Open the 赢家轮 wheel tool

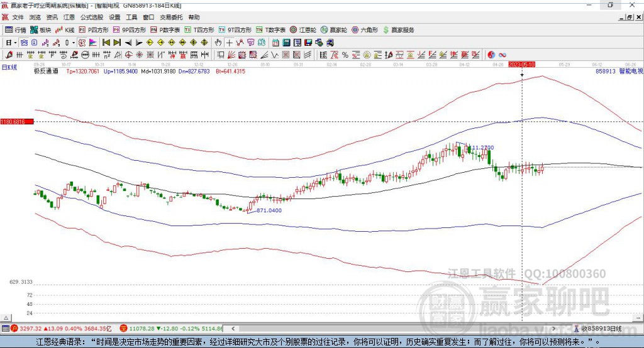[334, 30]
